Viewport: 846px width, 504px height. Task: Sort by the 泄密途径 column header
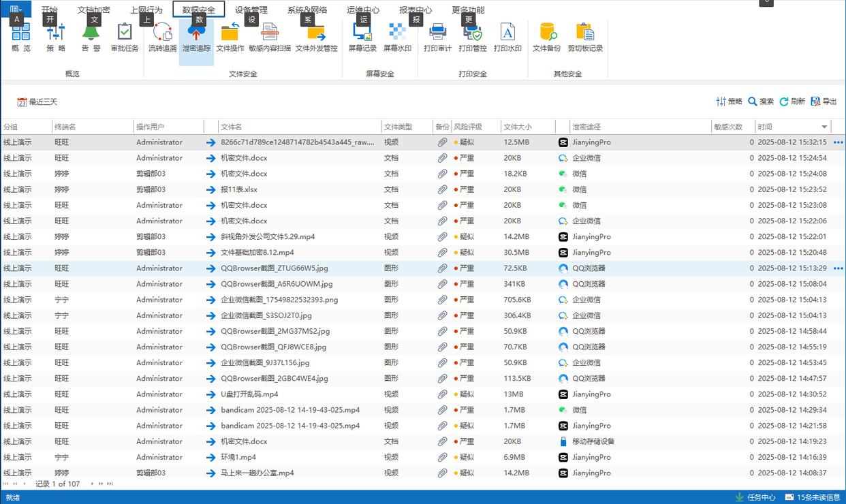pos(641,127)
